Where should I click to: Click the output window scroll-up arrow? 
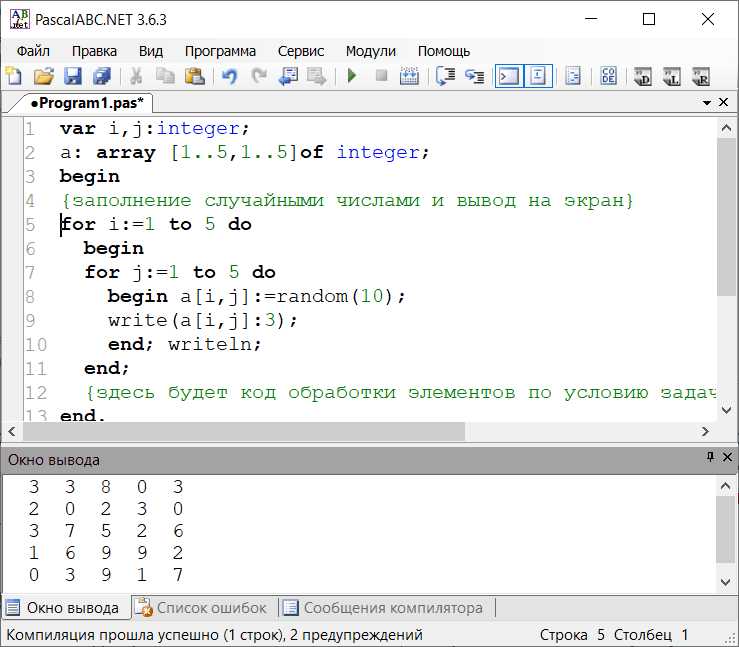(x=726, y=486)
